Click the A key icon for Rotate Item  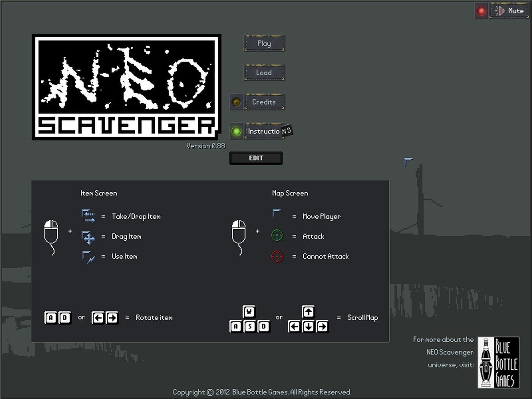point(51,317)
